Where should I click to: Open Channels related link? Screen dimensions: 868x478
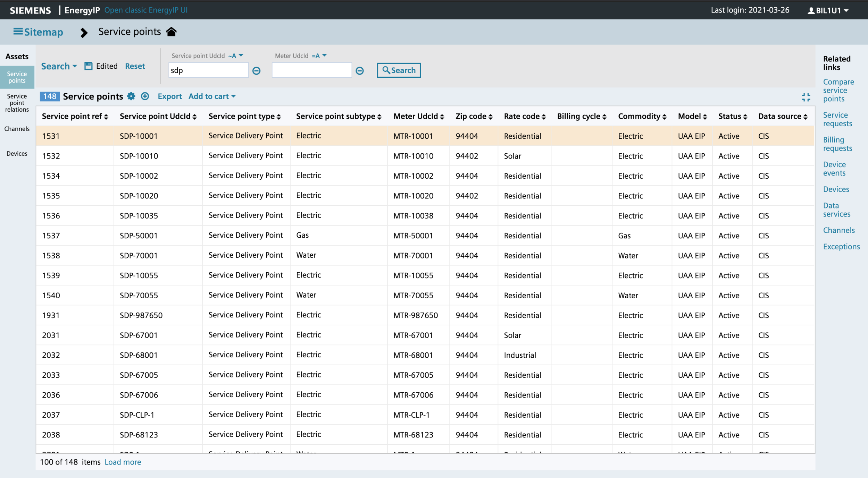[x=839, y=230]
